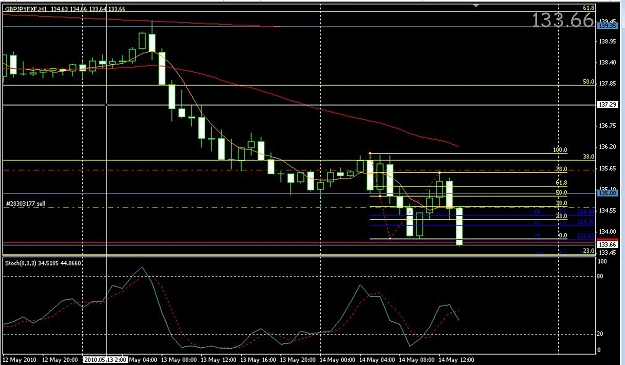Screen dimensions: 625x365
Task: Click the 14 May 00:00 time label
Action: tap(337, 359)
